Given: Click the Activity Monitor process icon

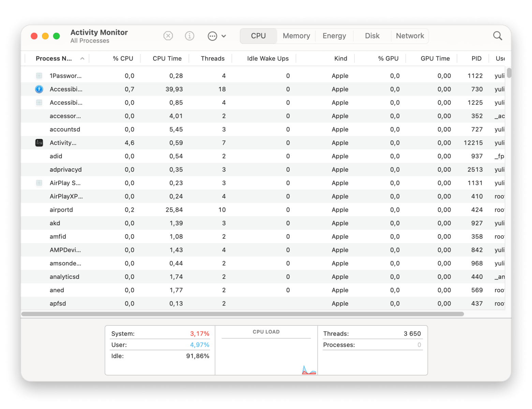Looking at the screenshot, I should click(39, 143).
